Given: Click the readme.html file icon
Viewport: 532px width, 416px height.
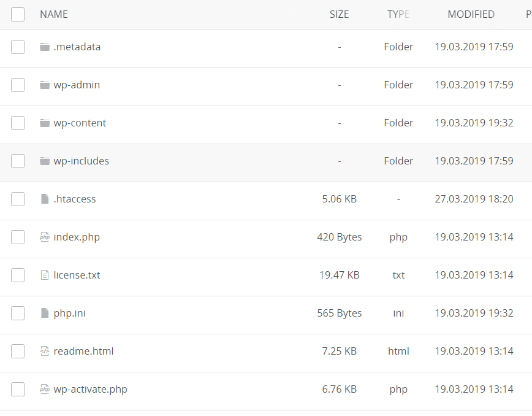Looking at the screenshot, I should [x=44, y=352].
